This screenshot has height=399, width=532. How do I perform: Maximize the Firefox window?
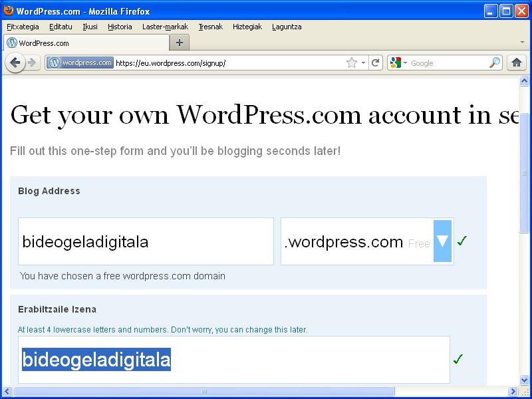pos(506,11)
